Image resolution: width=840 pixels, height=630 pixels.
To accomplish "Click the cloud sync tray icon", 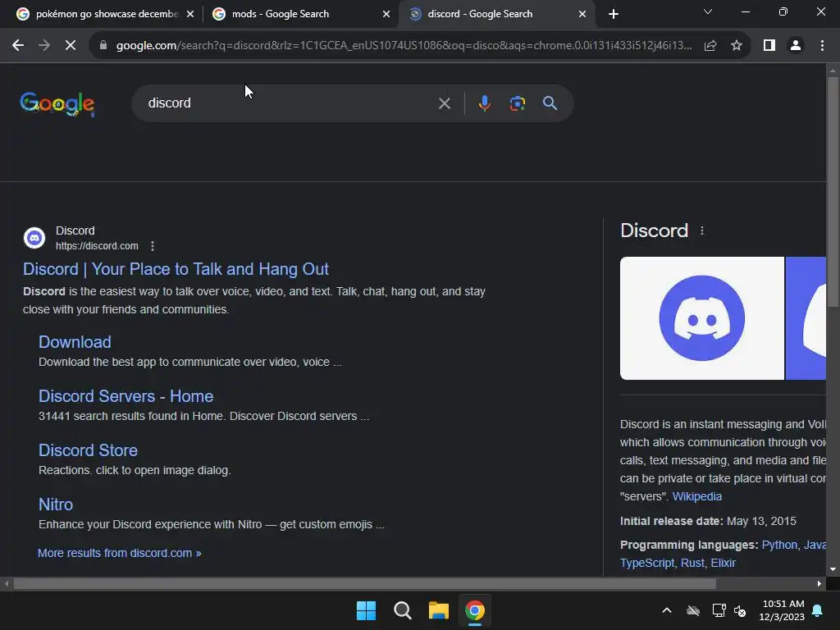I will click(693, 610).
